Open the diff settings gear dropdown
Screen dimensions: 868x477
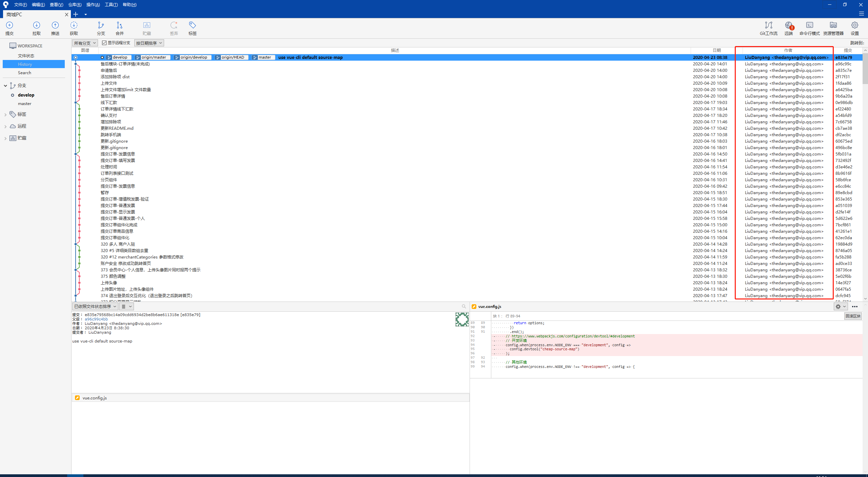coord(840,306)
